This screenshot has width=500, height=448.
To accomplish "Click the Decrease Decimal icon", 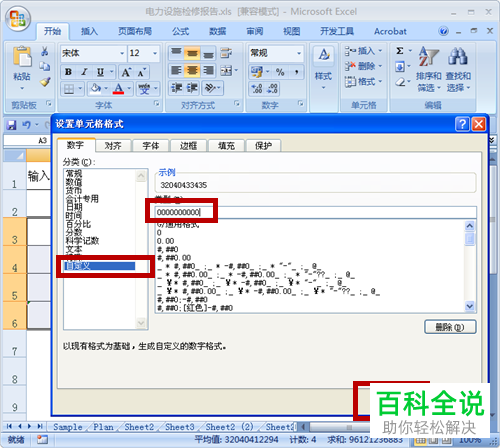I will [x=272, y=89].
